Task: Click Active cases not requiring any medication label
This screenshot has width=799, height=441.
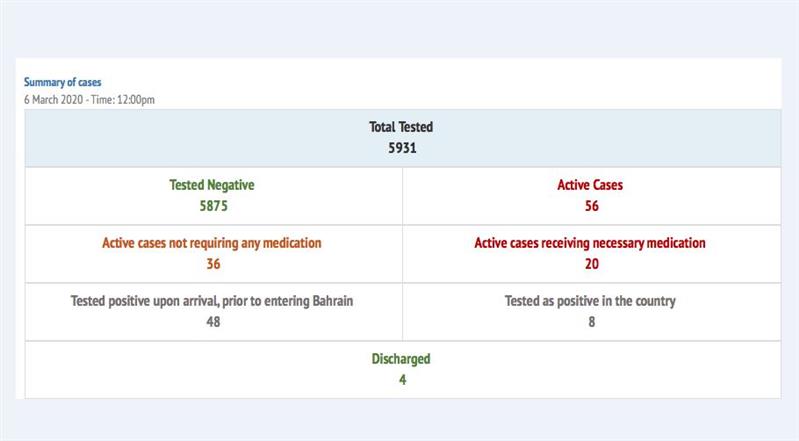Action: point(212,243)
